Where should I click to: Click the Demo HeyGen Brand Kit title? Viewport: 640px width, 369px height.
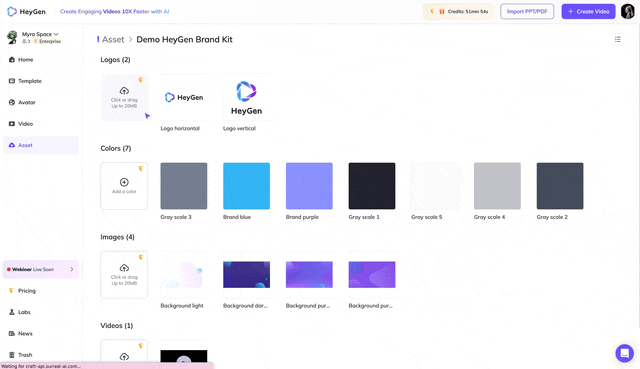[x=184, y=40]
